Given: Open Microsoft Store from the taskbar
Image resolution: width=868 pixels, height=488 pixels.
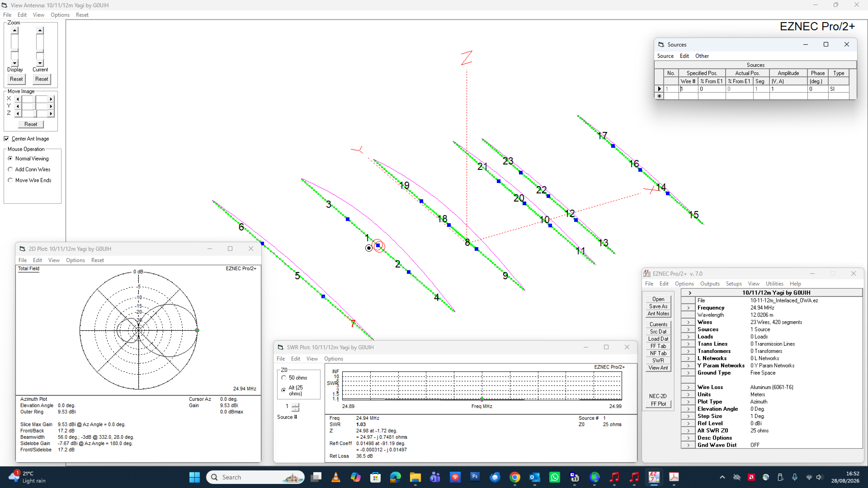Looking at the screenshot, I should (x=375, y=477).
